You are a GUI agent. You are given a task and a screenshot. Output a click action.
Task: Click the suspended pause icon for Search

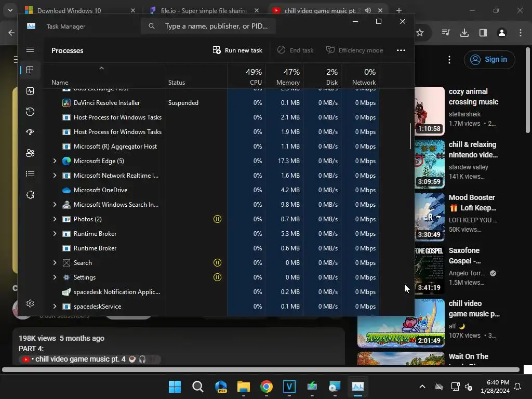[218, 262]
